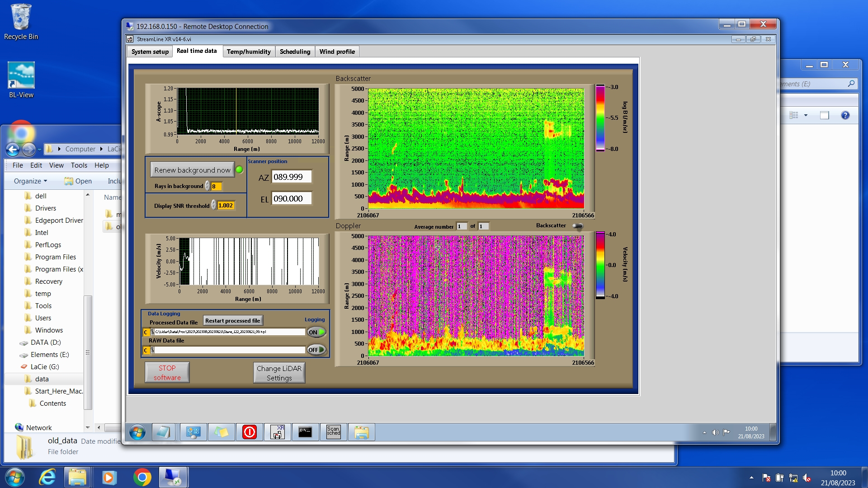Open the command prompt taskbar icon
Viewport: 868px width, 488px height.
(305, 432)
